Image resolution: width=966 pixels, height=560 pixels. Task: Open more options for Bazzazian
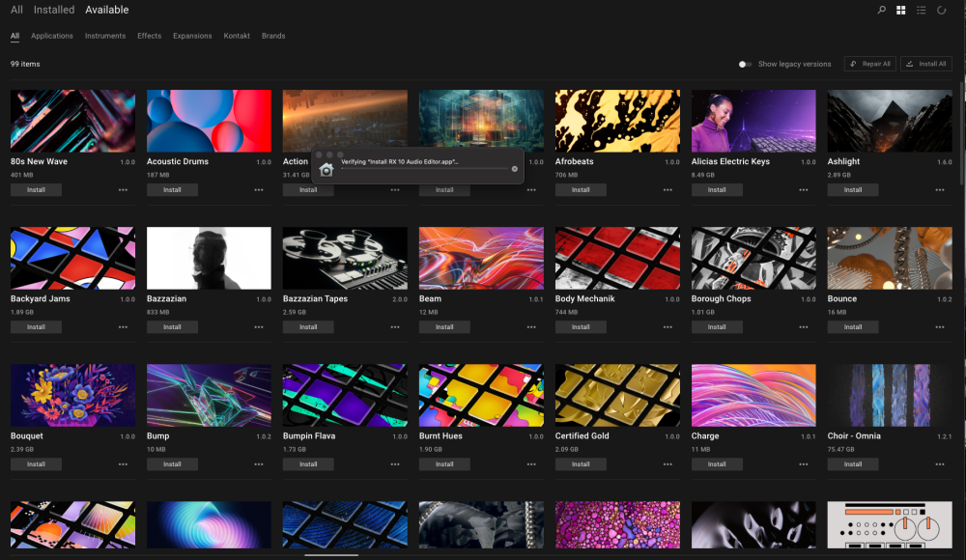pos(259,327)
